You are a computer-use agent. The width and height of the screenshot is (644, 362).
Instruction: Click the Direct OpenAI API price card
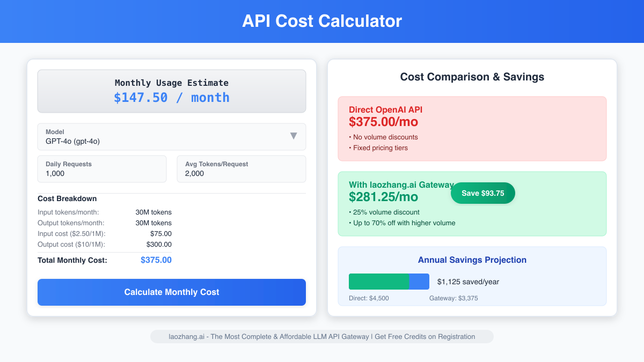[x=472, y=129]
